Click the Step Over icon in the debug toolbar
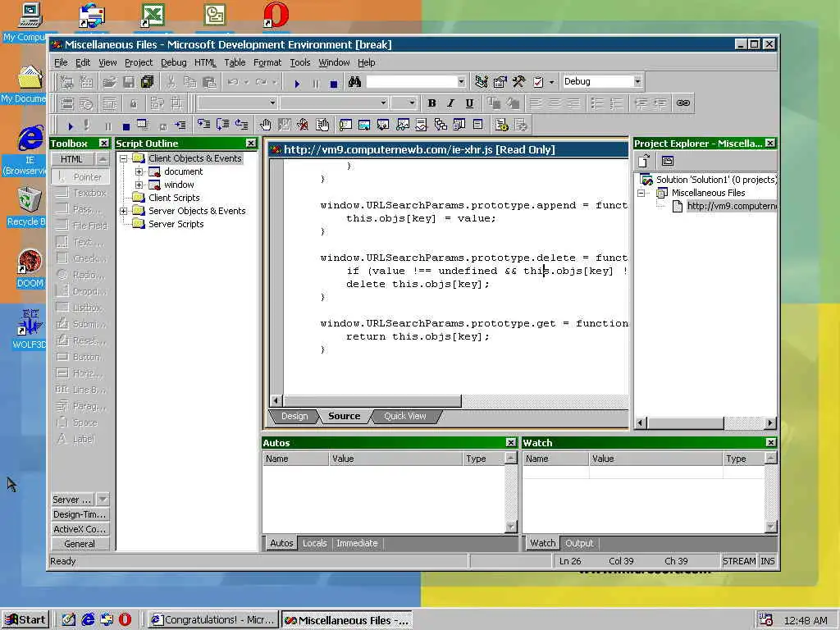Screen dimensions: 840x630 (223, 125)
